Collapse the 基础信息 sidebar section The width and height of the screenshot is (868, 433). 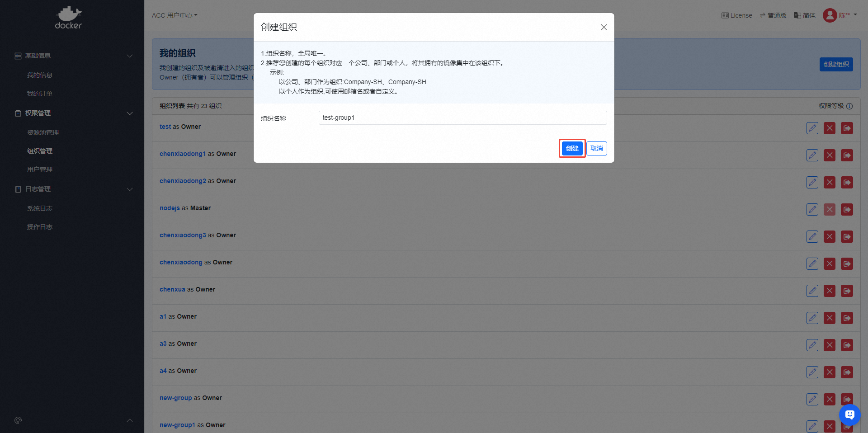(x=130, y=56)
